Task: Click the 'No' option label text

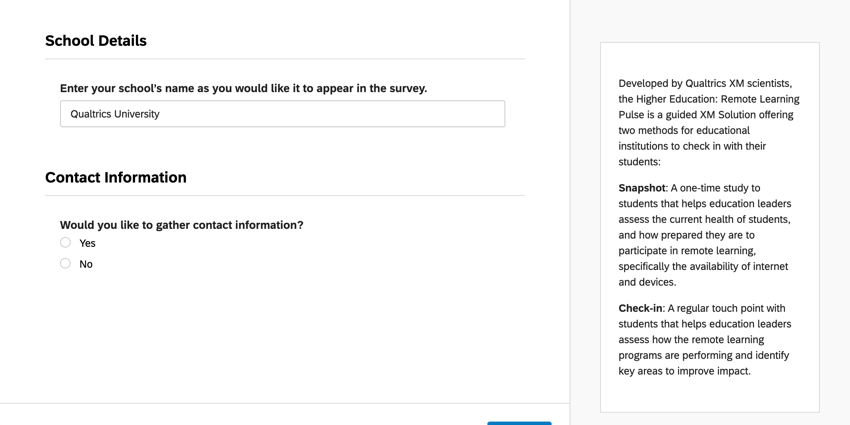Action: point(86,264)
